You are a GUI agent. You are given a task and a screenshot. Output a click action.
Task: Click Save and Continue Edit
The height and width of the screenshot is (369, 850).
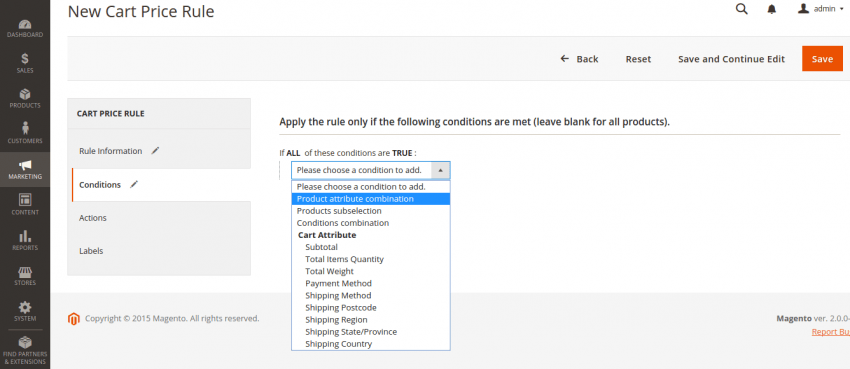point(731,59)
